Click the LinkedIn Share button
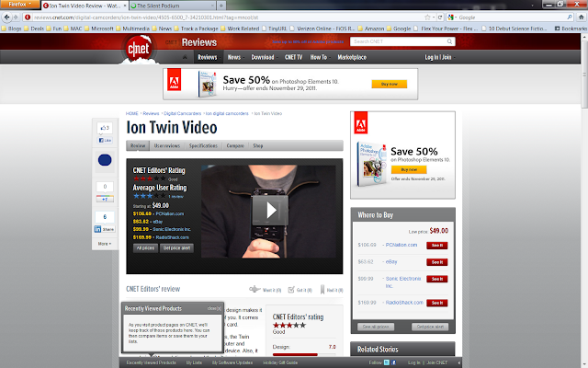Screen dimensions: 588x368 click(105, 229)
